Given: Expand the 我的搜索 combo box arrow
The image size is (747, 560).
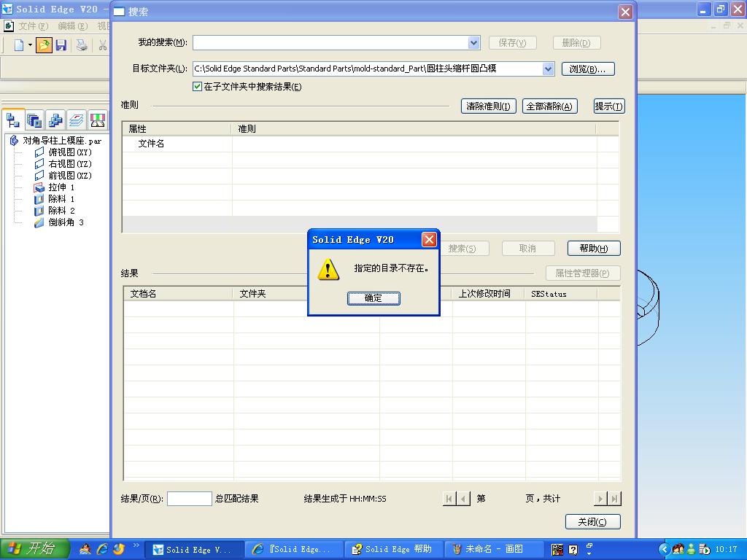Looking at the screenshot, I should [x=473, y=43].
